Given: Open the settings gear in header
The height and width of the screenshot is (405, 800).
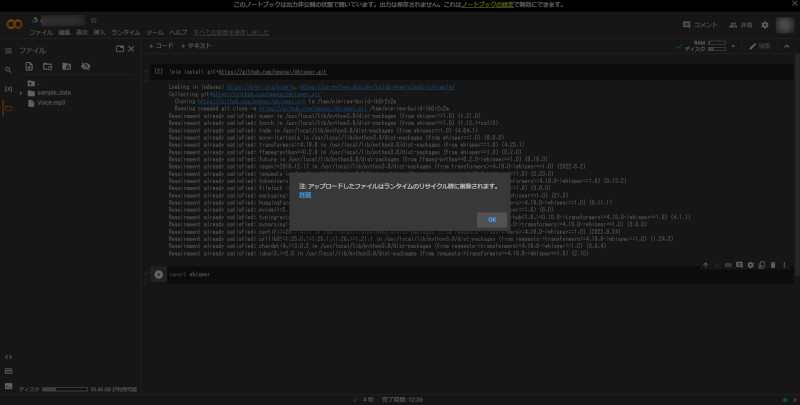Looking at the screenshot, I should (x=765, y=24).
